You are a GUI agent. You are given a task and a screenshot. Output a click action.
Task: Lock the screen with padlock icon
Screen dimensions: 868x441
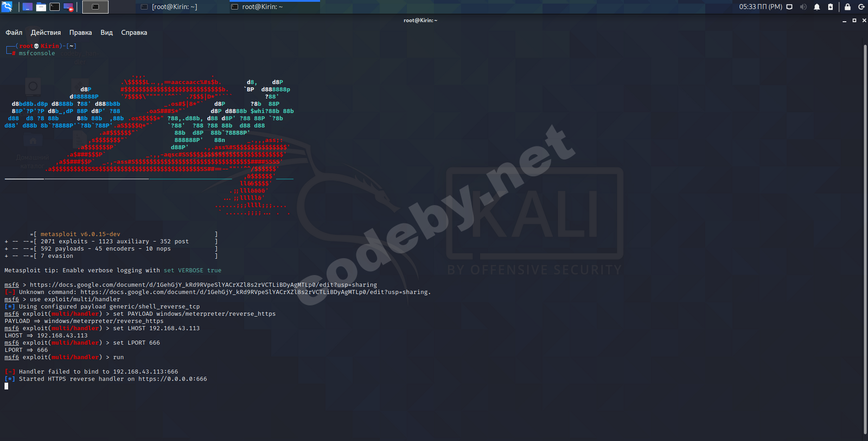click(847, 7)
